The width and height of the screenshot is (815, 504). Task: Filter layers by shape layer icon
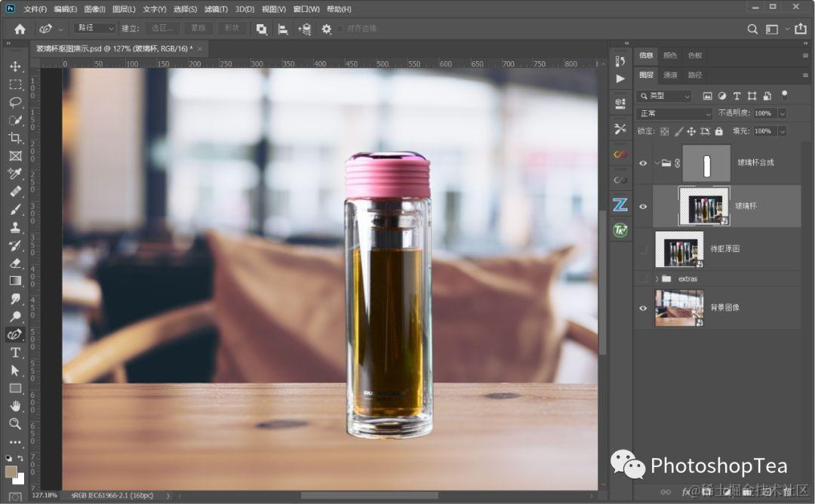coord(752,96)
